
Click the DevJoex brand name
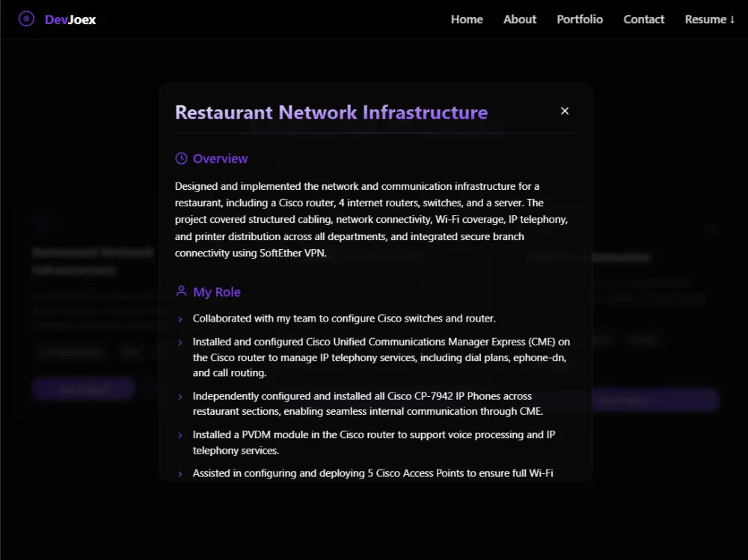70,19
